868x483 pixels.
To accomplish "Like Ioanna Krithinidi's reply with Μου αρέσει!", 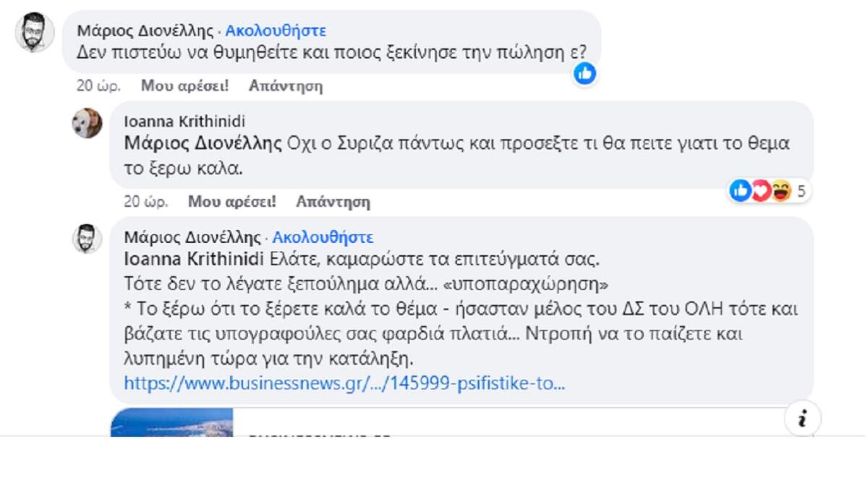I will tap(231, 202).
